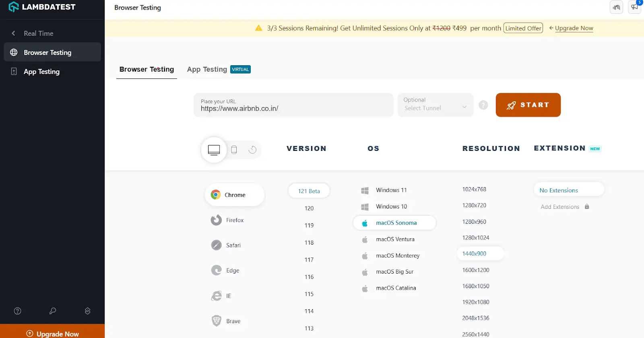Select the desktop device icon
Screen dimensions: 644x338
[214, 150]
